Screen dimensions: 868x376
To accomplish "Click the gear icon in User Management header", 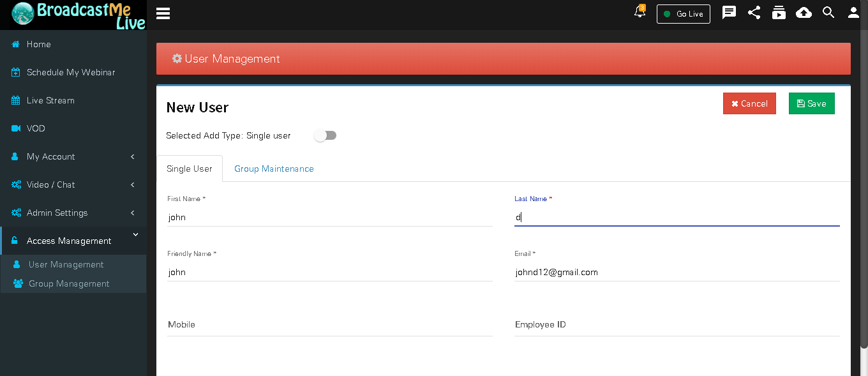I will 177,59.
